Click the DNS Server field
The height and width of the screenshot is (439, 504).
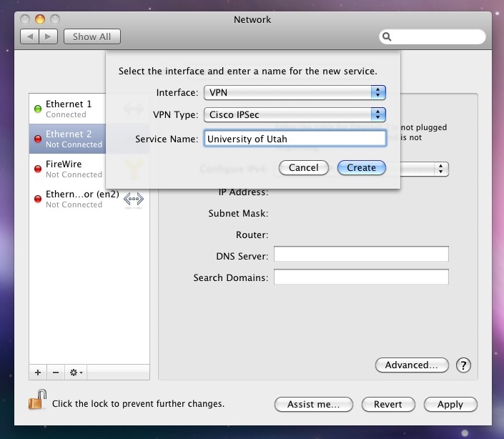point(361,254)
